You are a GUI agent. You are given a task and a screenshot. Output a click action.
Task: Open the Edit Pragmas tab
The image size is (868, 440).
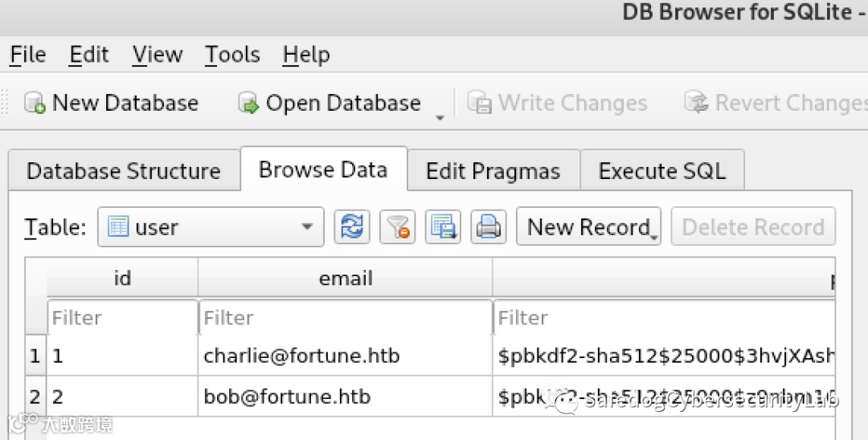[493, 171]
